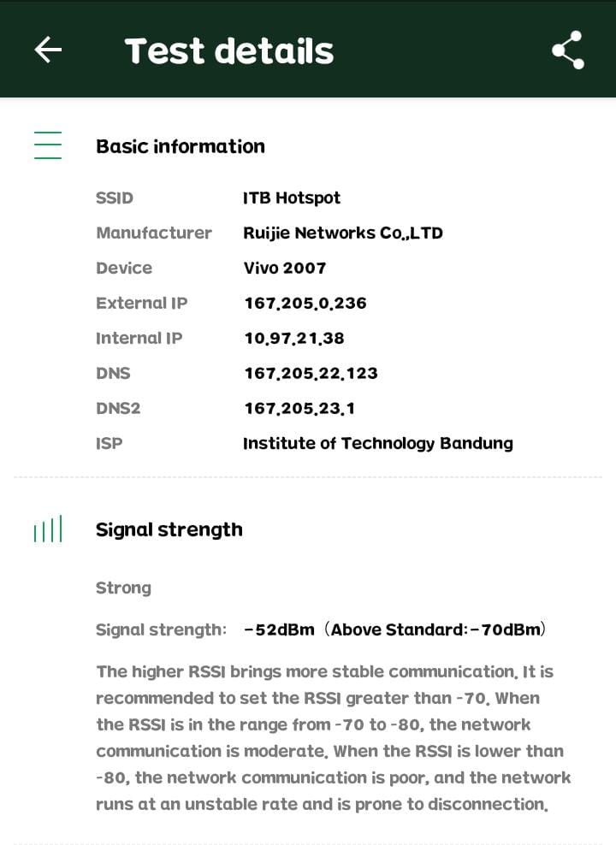Select the Signal strength section header

pos(169,529)
